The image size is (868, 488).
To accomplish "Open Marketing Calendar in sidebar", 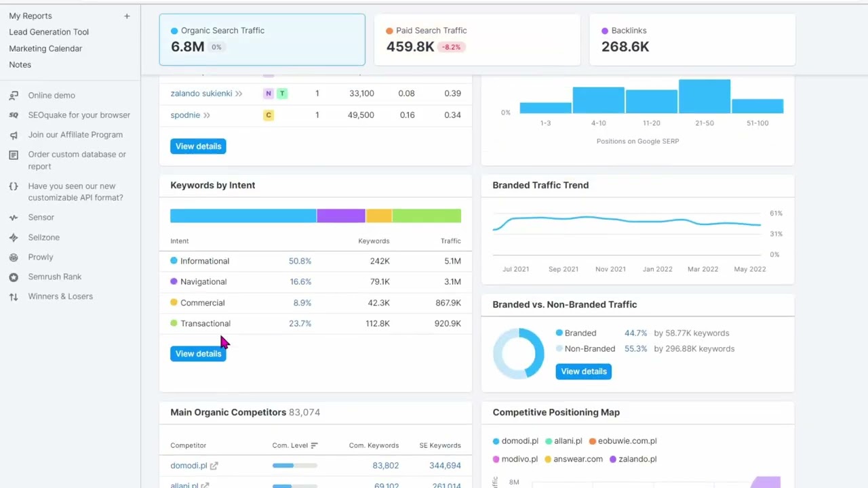I will 45,49.
